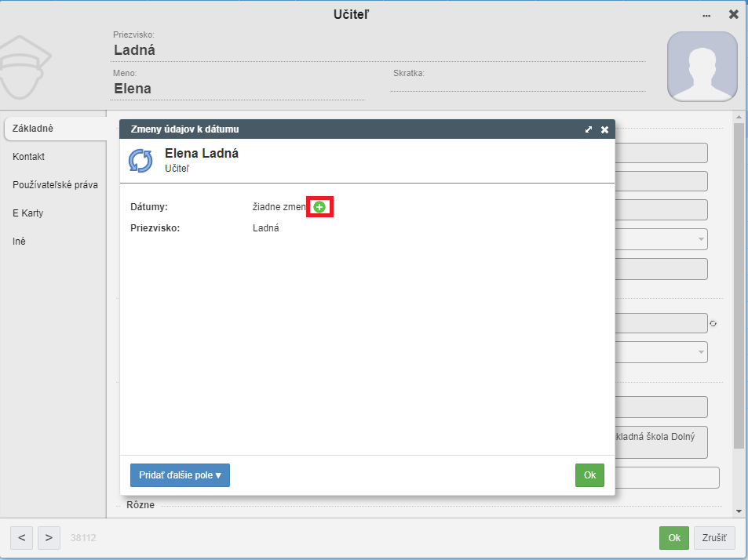
Task: Close the Zmeny údajov k dátumu dialog
Action: tap(604, 129)
